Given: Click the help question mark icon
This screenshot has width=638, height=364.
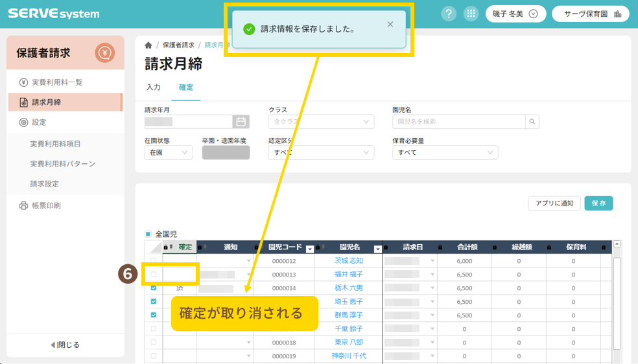Looking at the screenshot, I should coord(449,14).
